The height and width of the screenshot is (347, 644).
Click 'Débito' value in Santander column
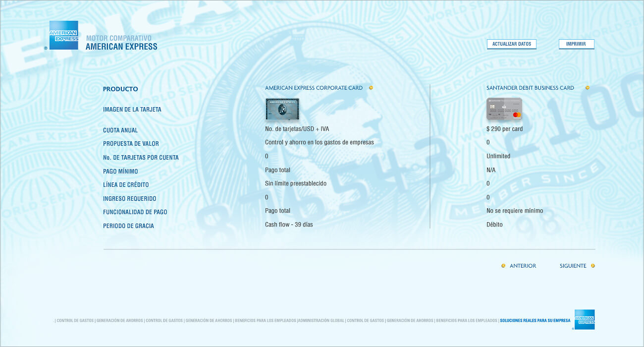(494, 225)
